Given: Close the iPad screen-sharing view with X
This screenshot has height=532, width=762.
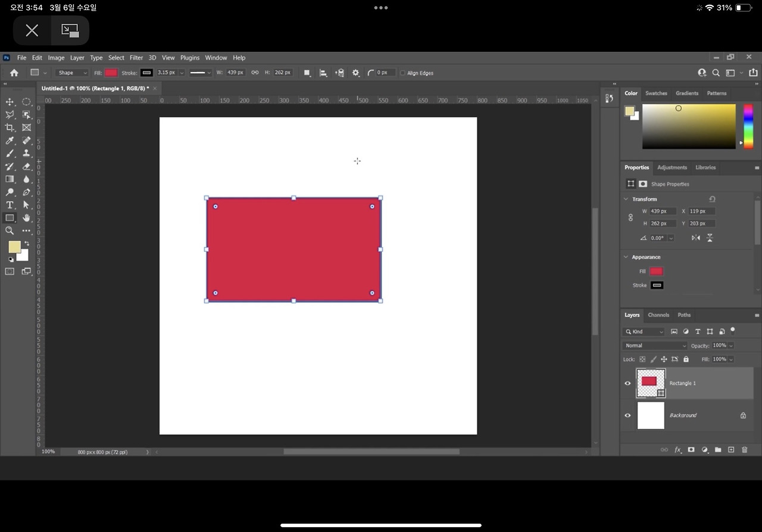Looking at the screenshot, I should pos(32,30).
